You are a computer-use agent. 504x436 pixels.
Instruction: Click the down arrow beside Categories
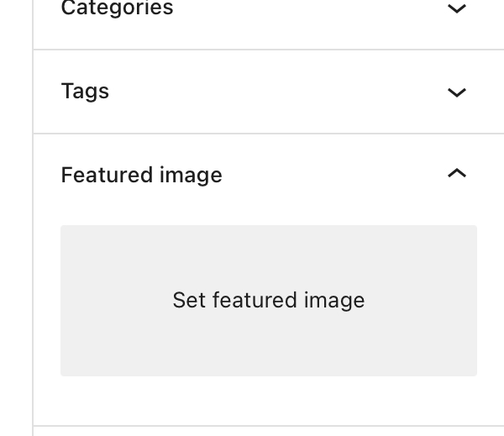[456, 9]
